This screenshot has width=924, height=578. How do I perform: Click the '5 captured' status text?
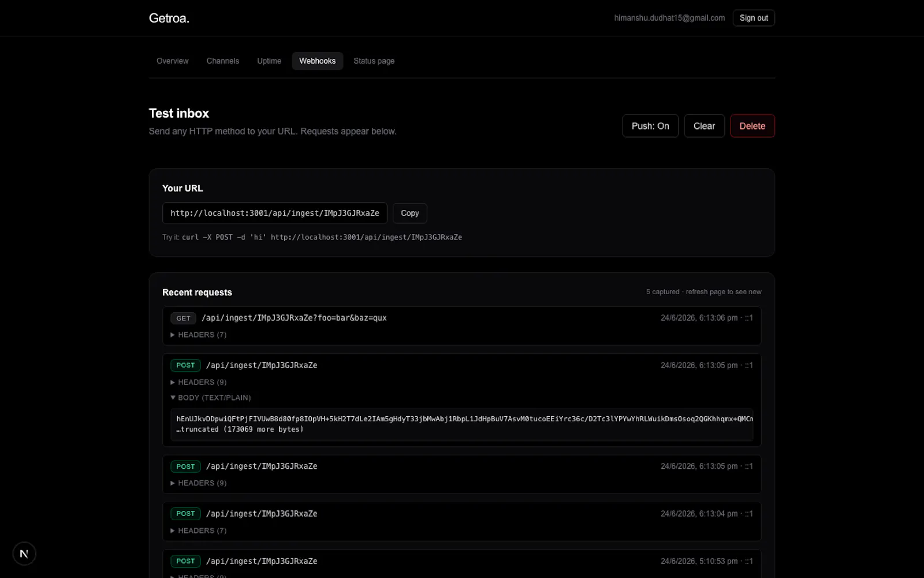click(663, 292)
